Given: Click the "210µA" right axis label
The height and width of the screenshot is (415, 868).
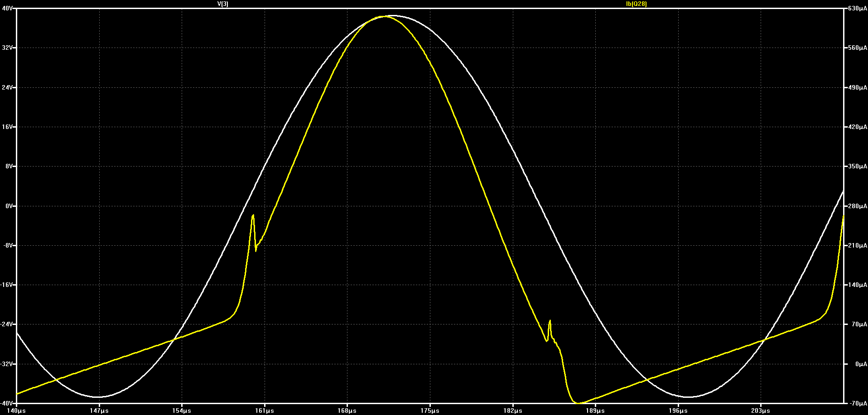Looking at the screenshot, I should pos(857,245).
